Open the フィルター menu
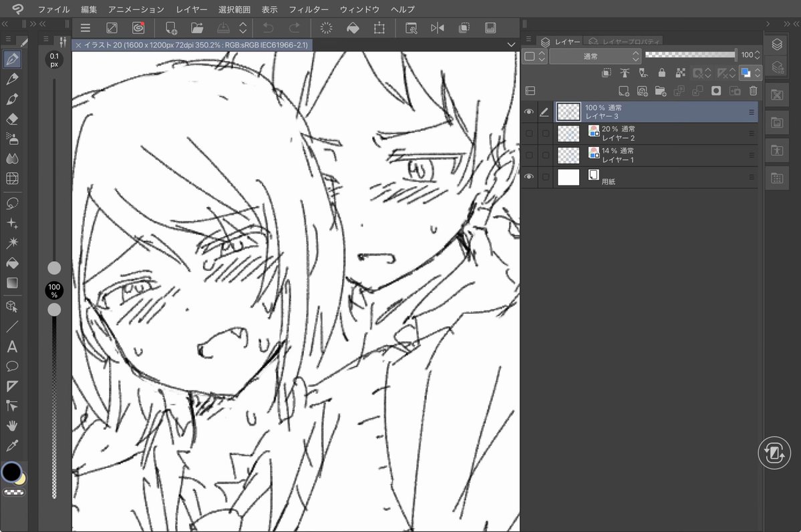The image size is (801, 532). [x=309, y=9]
